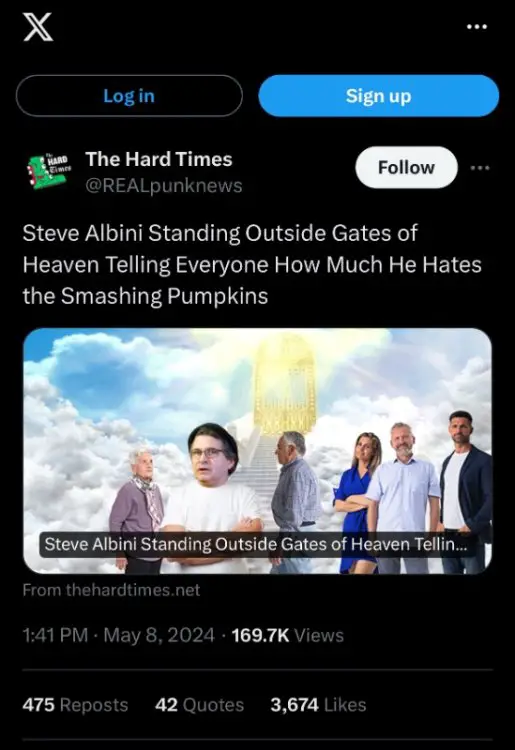Open The Hard Times display name
Screen dimensions: 515x750
pyautogui.click(x=159, y=159)
